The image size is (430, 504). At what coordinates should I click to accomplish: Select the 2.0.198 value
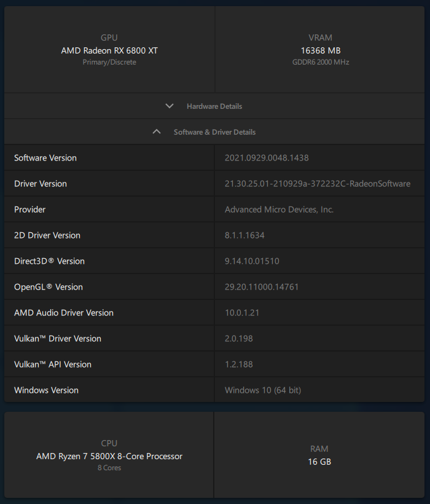(238, 339)
